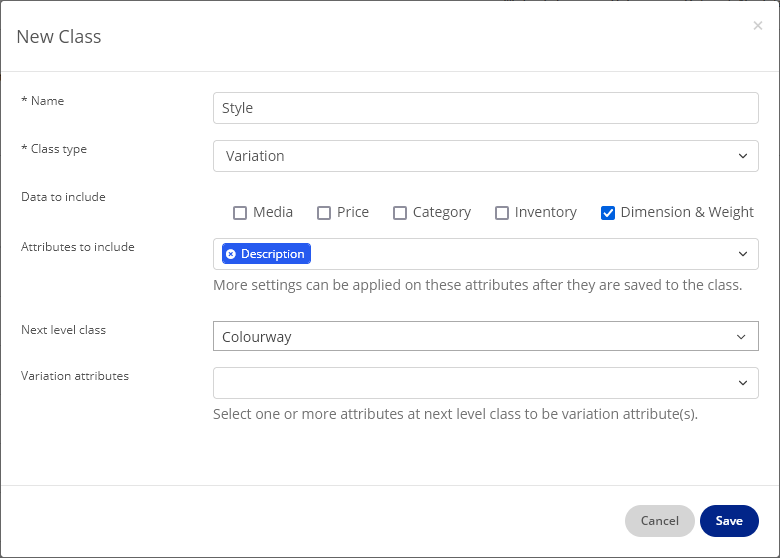Click the chevron in Attributes to include
The image size is (780, 558).
coord(742,254)
